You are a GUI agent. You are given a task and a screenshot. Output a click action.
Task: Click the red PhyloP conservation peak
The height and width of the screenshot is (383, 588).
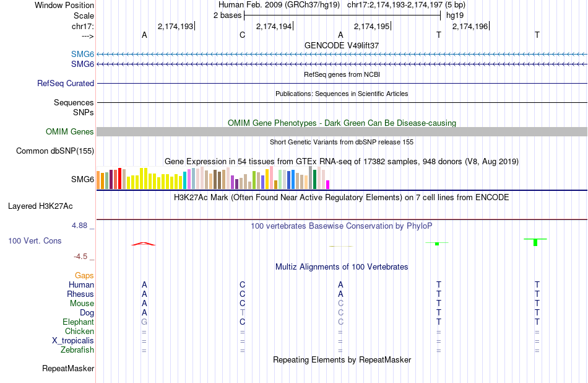(x=144, y=244)
